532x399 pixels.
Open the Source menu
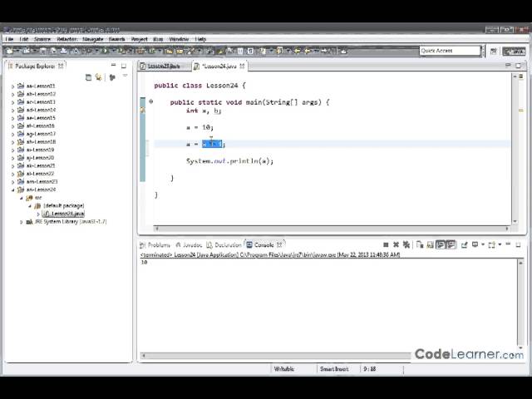point(42,39)
